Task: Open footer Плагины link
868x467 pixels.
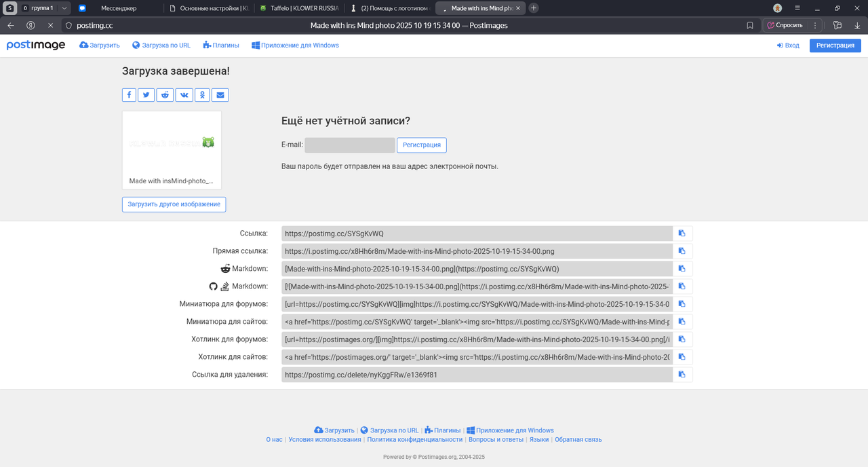Action: click(443, 430)
